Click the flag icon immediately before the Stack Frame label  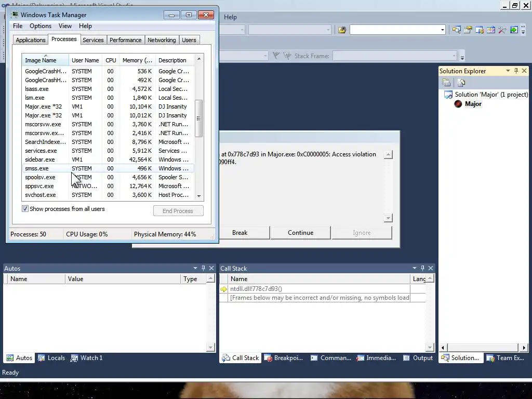point(287,55)
